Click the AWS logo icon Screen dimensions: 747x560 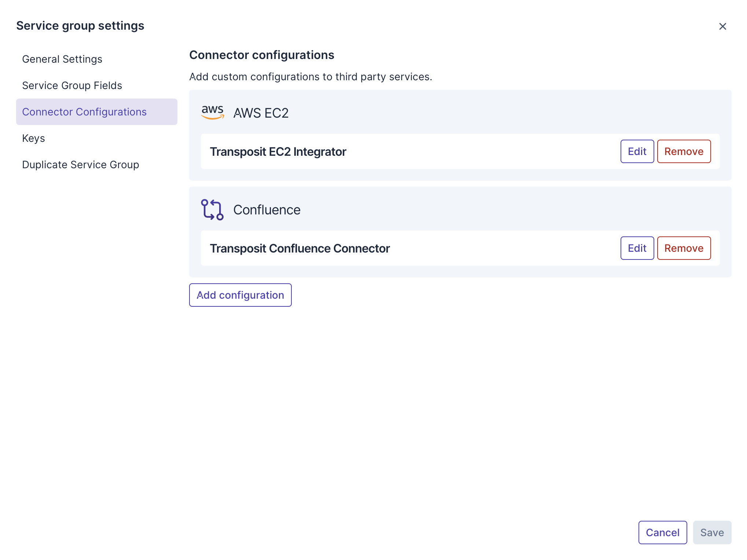click(213, 112)
